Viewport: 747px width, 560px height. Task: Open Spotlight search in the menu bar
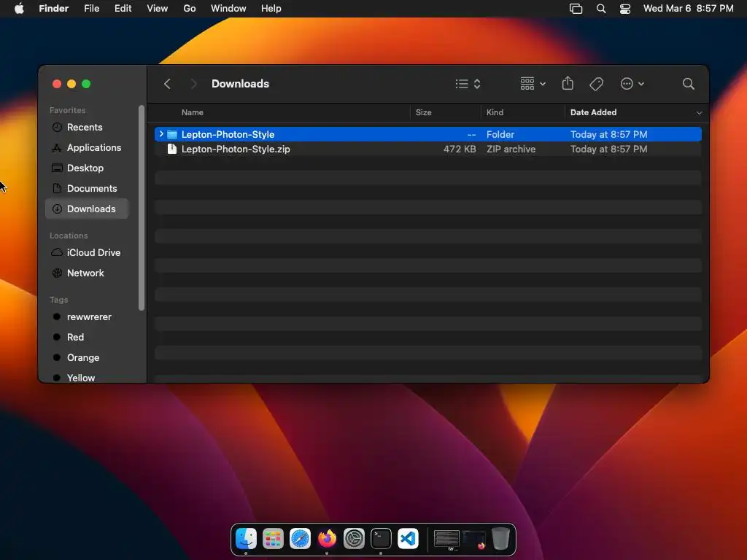pyautogui.click(x=601, y=9)
